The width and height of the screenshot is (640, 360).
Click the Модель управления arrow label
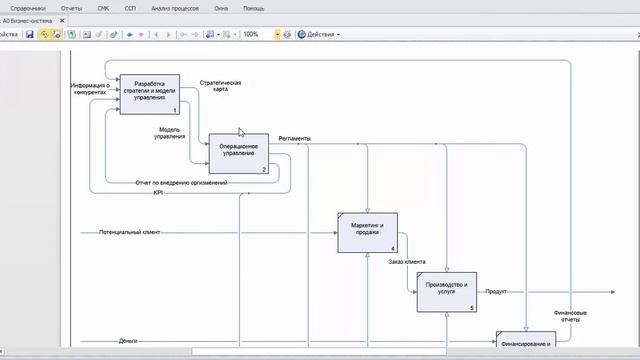(x=169, y=133)
